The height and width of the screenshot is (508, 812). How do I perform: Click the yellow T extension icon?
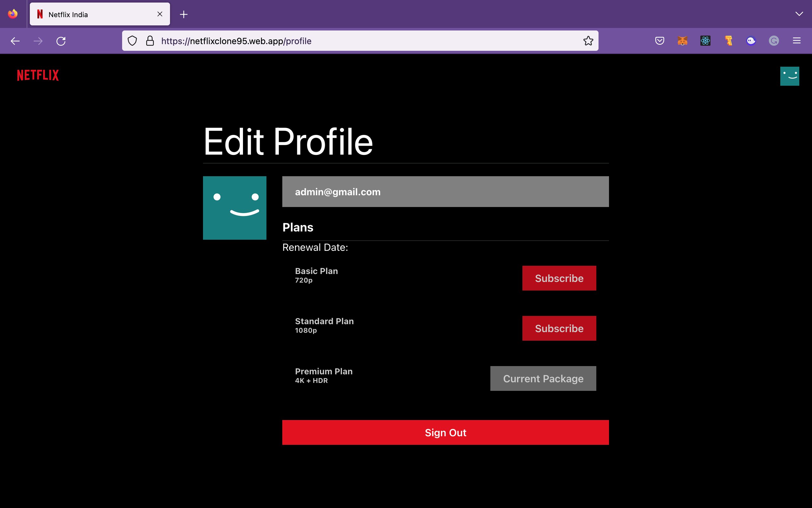tap(729, 41)
